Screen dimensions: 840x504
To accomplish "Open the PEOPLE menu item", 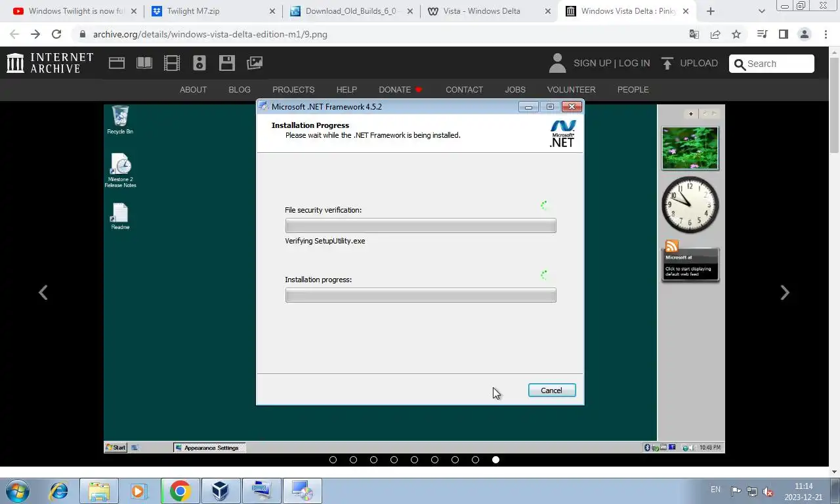I will (x=633, y=89).
